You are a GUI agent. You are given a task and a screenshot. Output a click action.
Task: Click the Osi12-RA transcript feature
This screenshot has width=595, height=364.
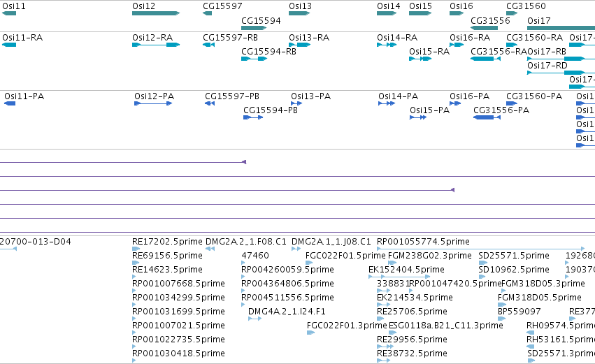coord(156,45)
